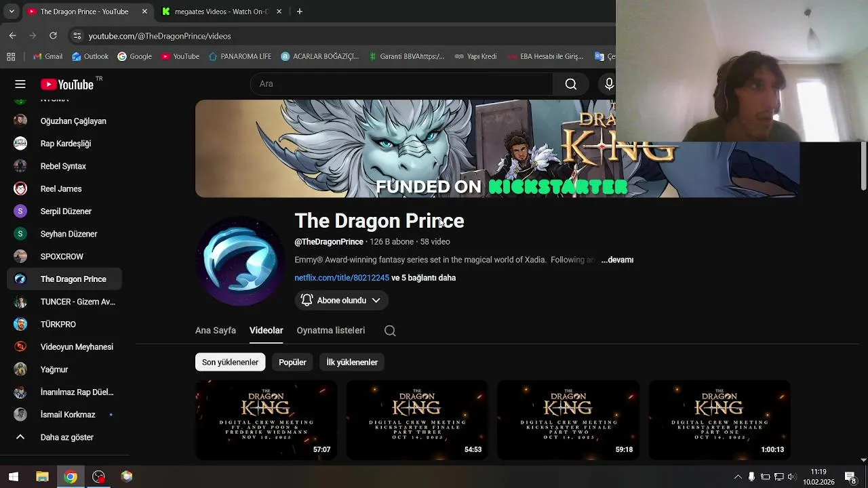Select The Dragon Prince in sidebar
The width and height of the screenshot is (868, 488).
pyautogui.click(x=65, y=279)
